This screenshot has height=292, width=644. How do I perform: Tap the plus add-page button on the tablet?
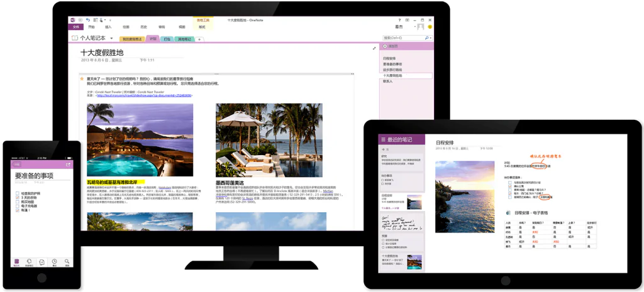point(384,149)
